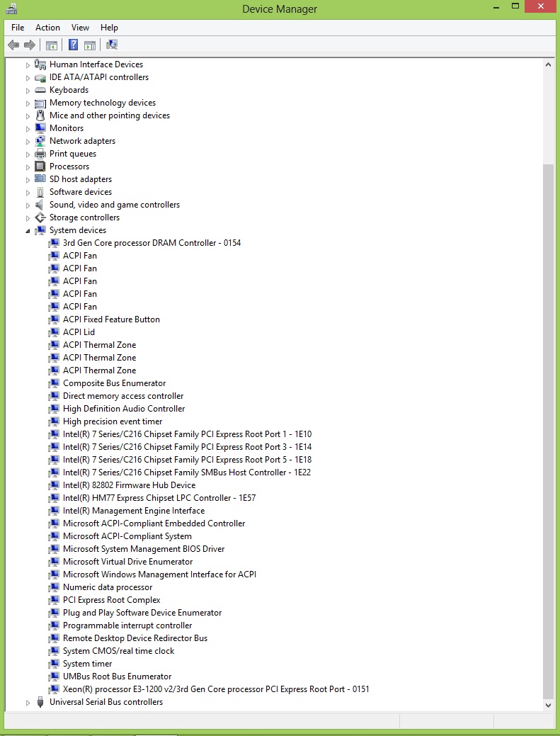Click the Processors chip icon

(x=40, y=166)
